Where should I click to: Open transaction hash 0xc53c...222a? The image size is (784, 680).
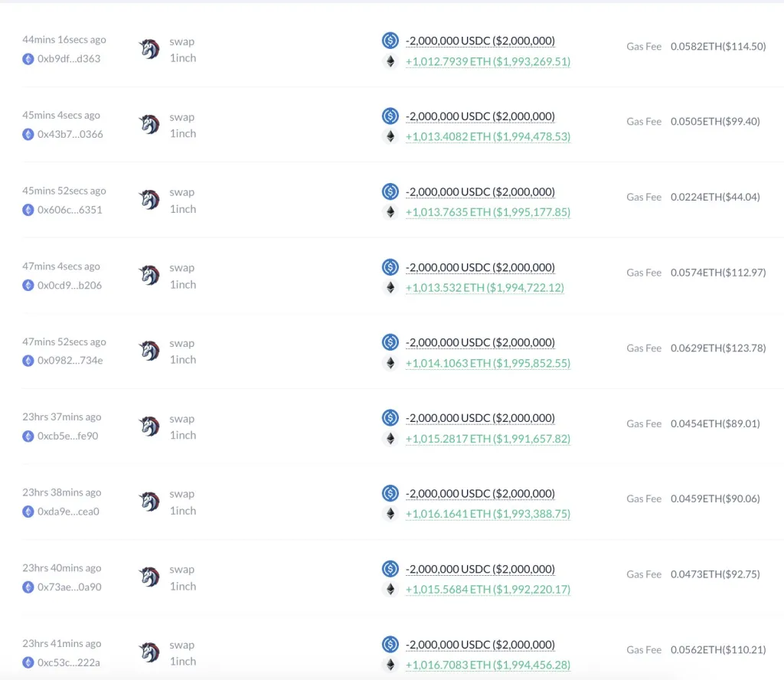click(x=69, y=662)
